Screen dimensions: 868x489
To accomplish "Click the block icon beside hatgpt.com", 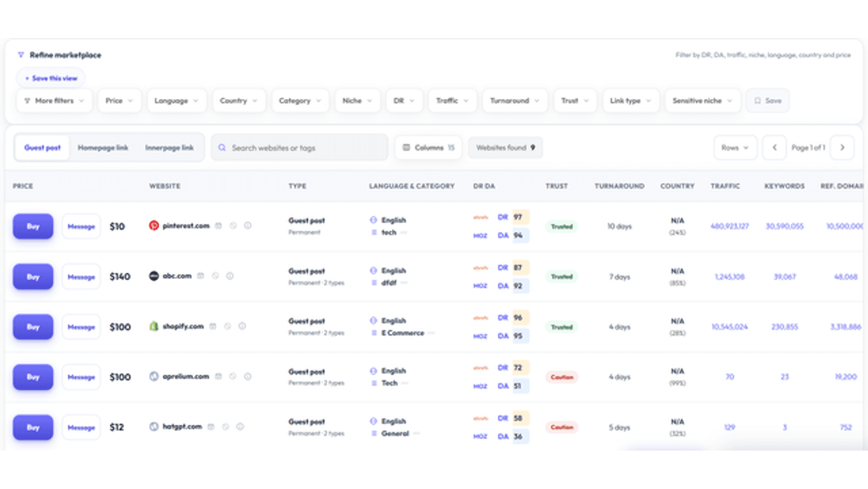I will point(225,427).
